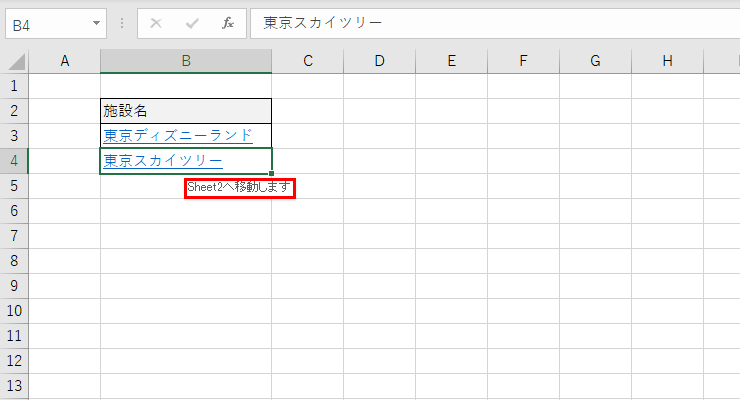
Task: Click the Enter checkmark formula bar icon
Action: tap(192, 23)
